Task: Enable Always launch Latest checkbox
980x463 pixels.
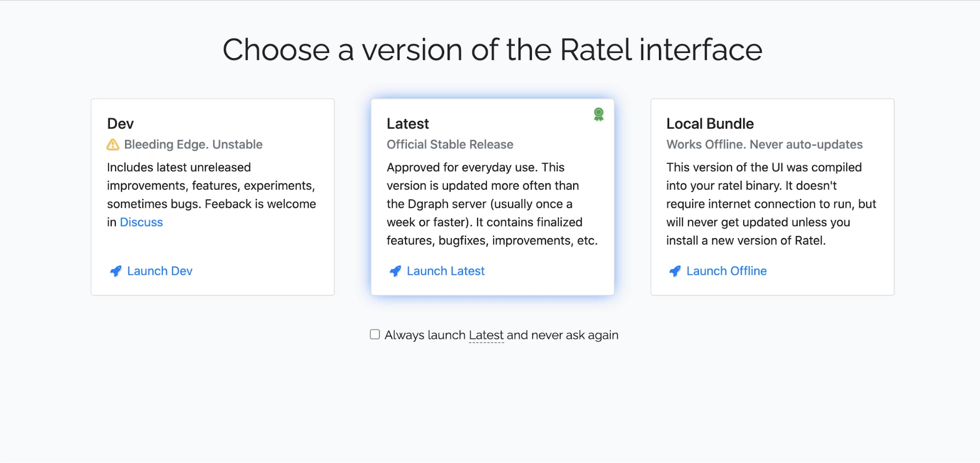Action: pos(375,335)
